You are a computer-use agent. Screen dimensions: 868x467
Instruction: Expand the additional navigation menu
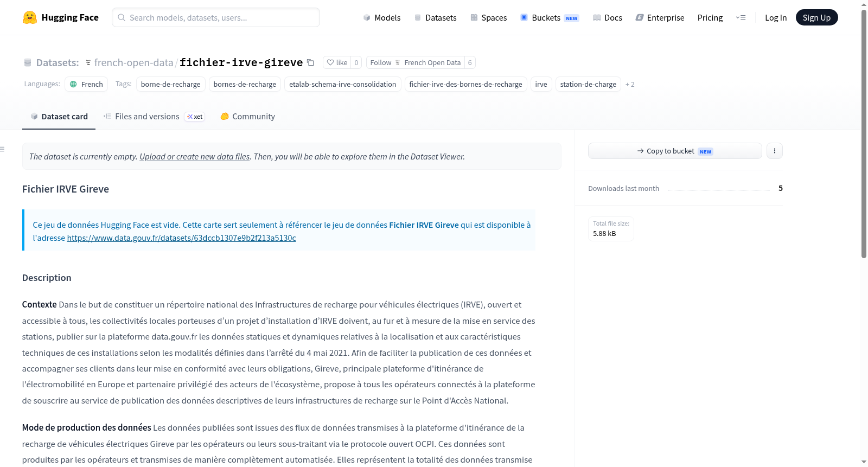(x=741, y=17)
